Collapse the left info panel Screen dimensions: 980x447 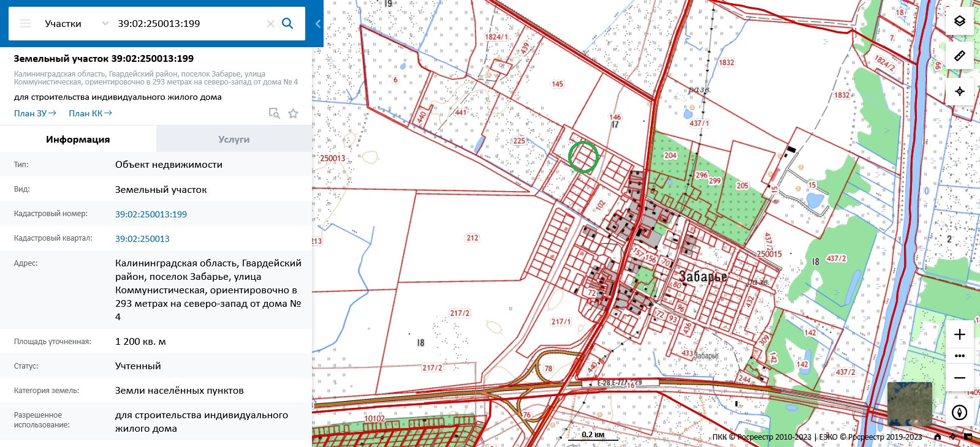coord(317,23)
